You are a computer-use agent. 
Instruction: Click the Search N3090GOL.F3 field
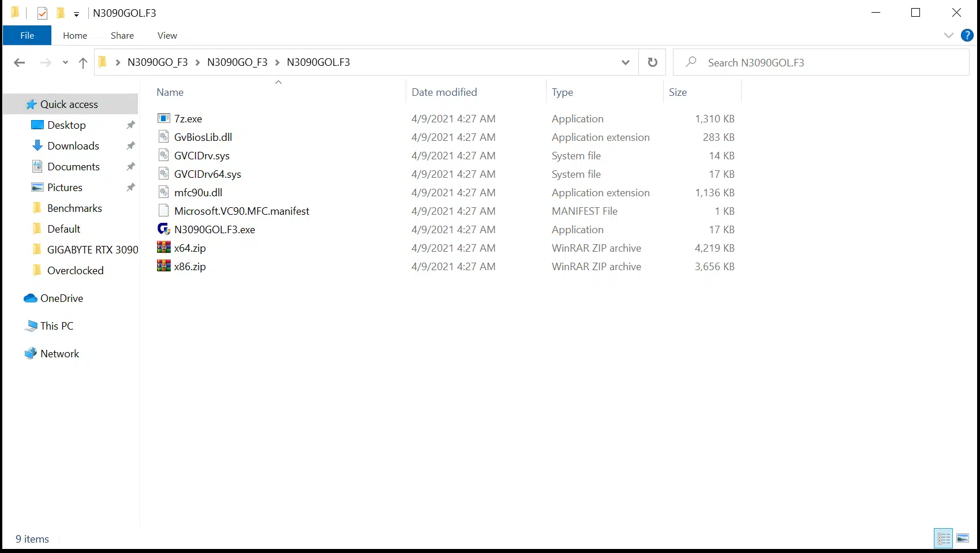[821, 62]
